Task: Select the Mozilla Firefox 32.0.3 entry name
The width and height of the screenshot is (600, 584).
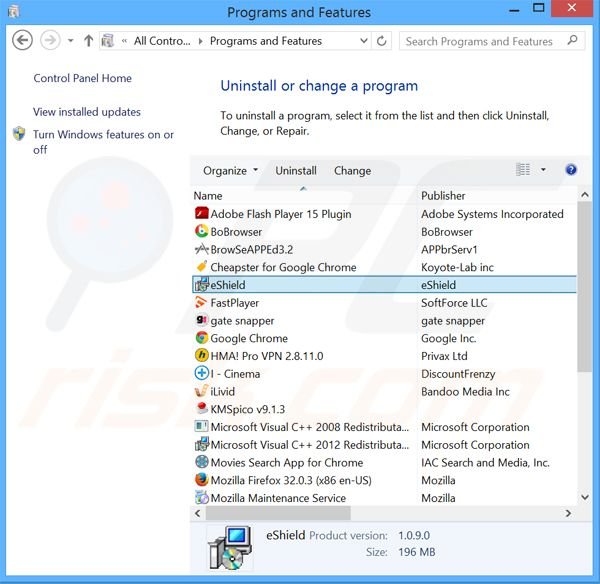Action: tap(291, 480)
